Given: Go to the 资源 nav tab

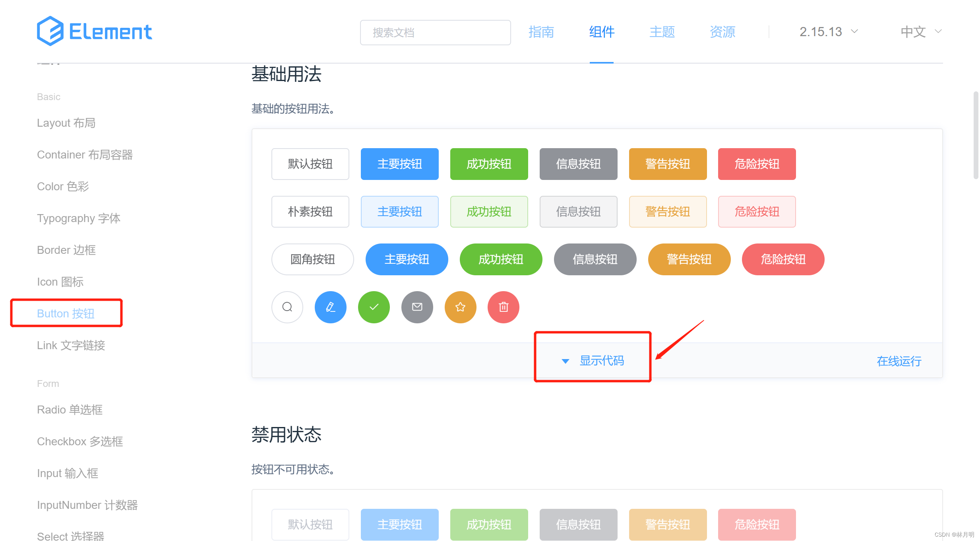Looking at the screenshot, I should point(722,32).
